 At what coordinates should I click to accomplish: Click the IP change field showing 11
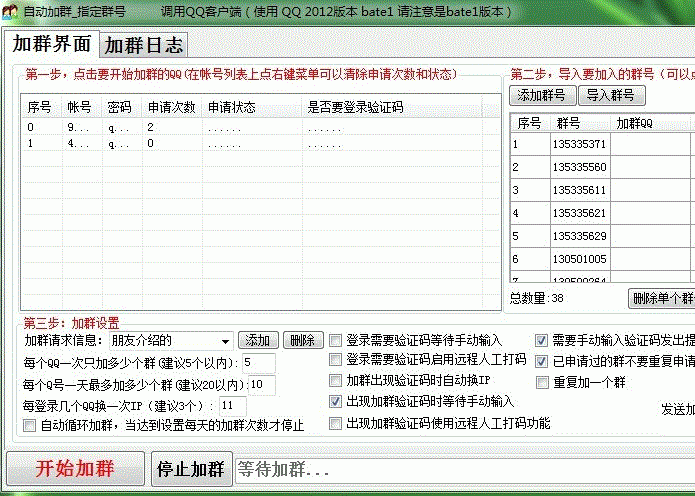233,406
